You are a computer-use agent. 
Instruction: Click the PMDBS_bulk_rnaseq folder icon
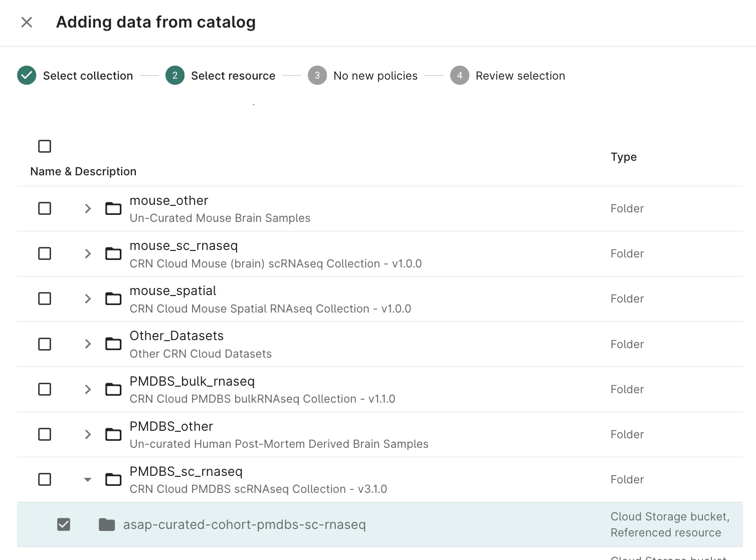[113, 389]
